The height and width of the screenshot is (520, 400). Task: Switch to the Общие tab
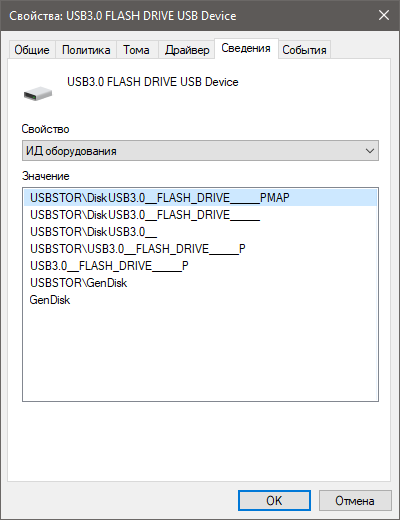pos(32,50)
